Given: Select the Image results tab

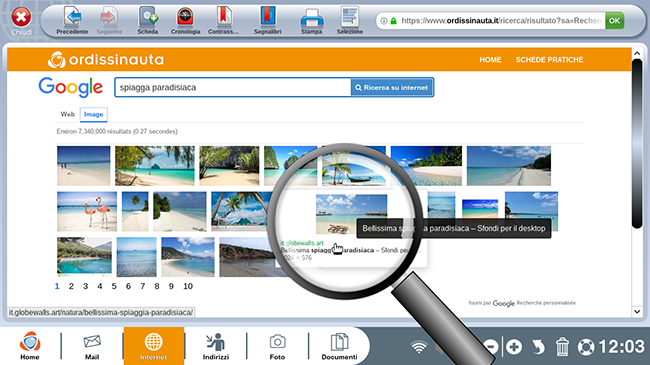Looking at the screenshot, I should [94, 114].
